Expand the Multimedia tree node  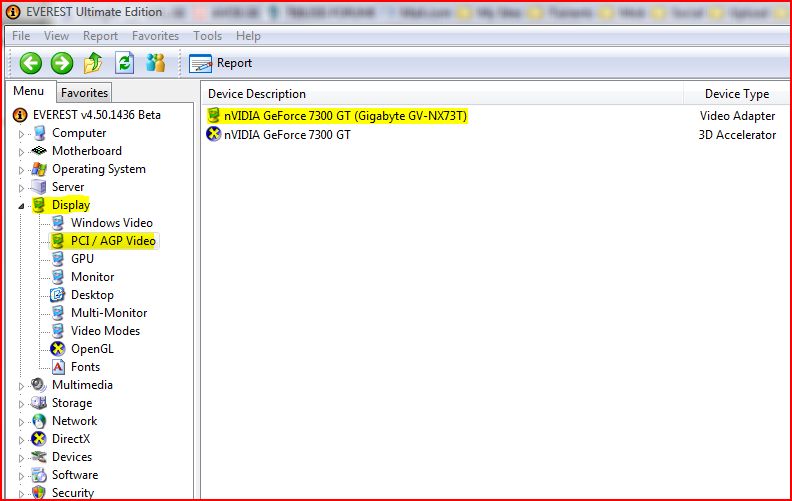point(21,386)
